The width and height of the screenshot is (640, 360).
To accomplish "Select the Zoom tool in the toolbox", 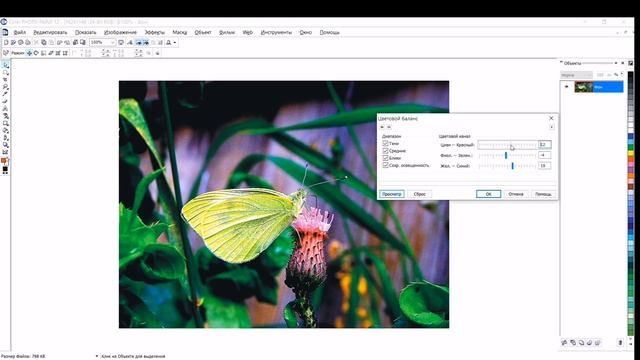I will [x=5, y=87].
